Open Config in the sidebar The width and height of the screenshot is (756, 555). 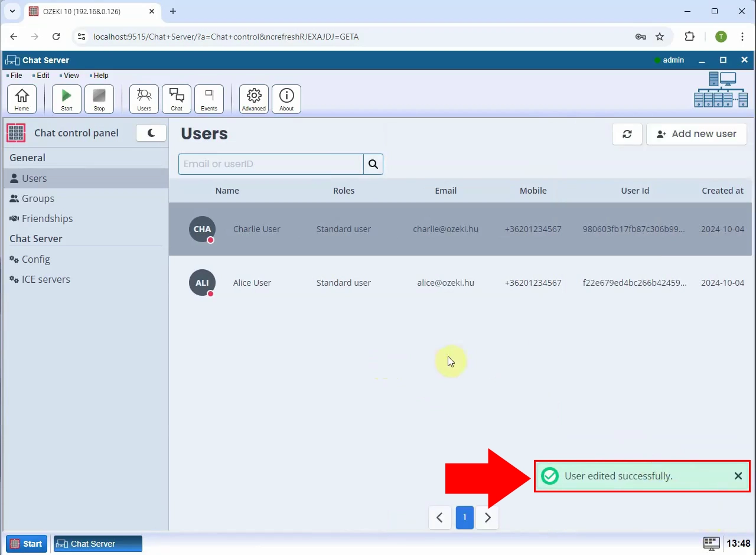[86, 259]
